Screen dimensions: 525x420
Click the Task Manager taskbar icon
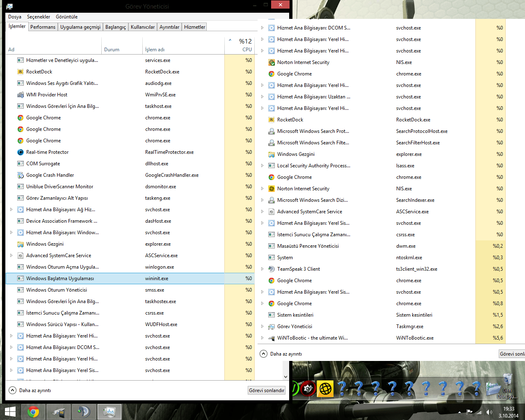(110, 412)
